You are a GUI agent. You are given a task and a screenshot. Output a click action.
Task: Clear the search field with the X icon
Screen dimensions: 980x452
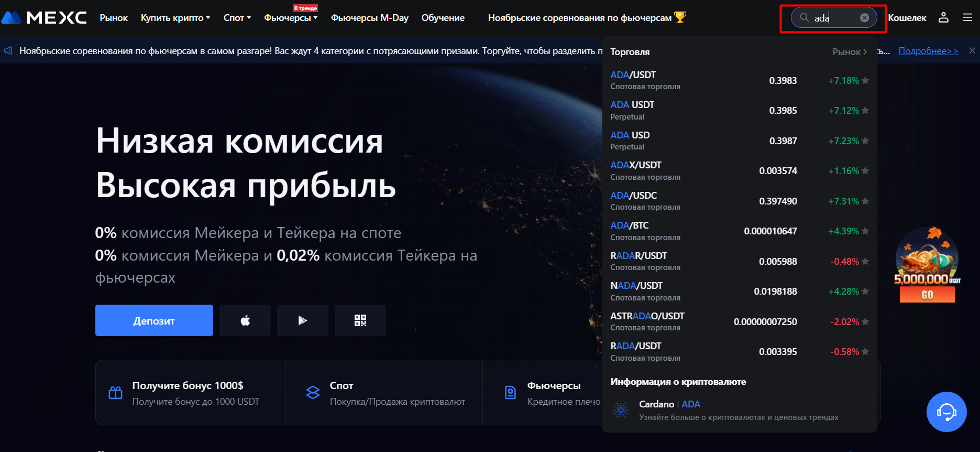tap(864, 18)
